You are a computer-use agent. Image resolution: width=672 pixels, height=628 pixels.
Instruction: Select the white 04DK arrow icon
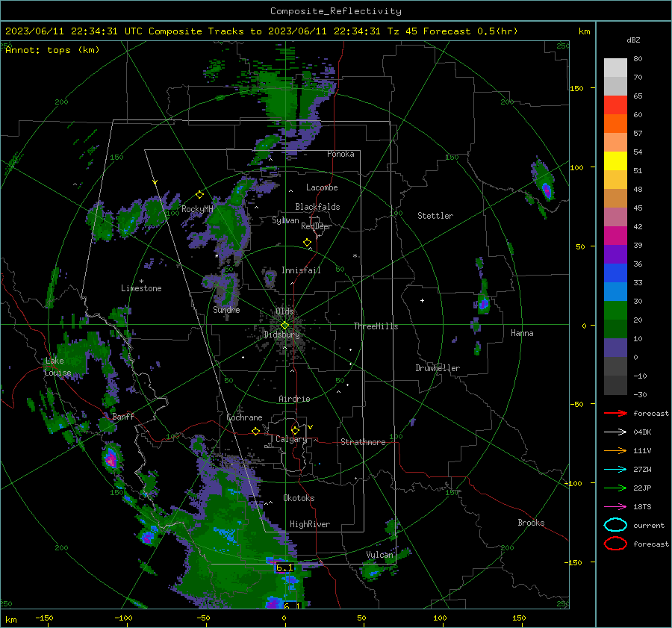click(x=615, y=432)
